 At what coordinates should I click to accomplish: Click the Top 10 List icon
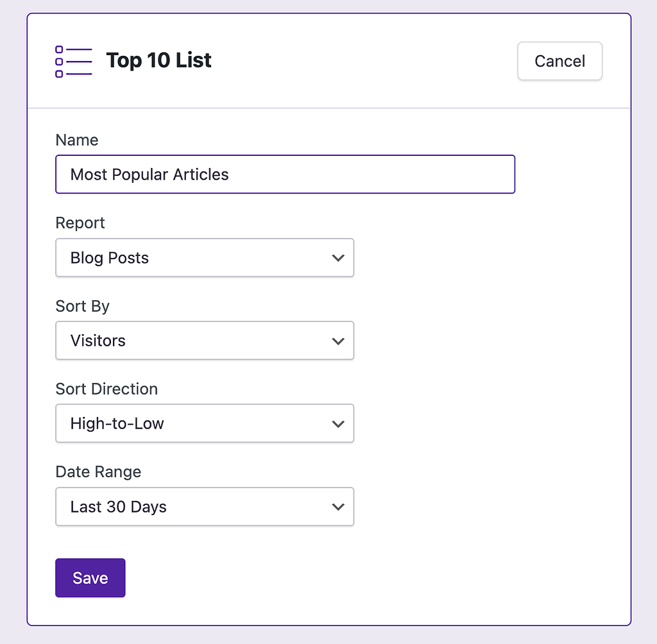click(74, 62)
